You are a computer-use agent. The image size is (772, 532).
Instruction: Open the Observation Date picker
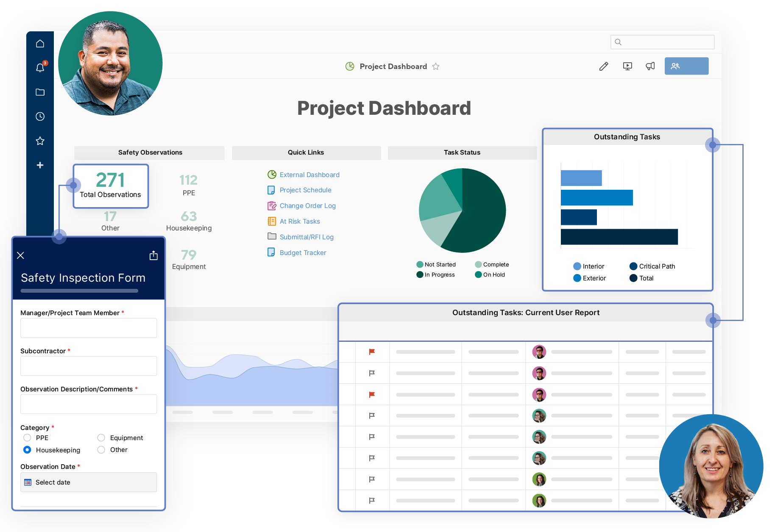tap(89, 482)
